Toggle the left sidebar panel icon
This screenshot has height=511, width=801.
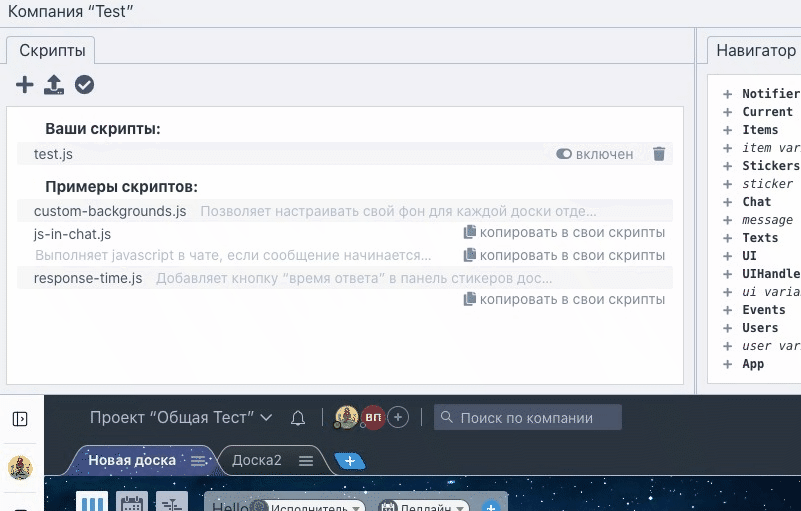(x=20, y=419)
